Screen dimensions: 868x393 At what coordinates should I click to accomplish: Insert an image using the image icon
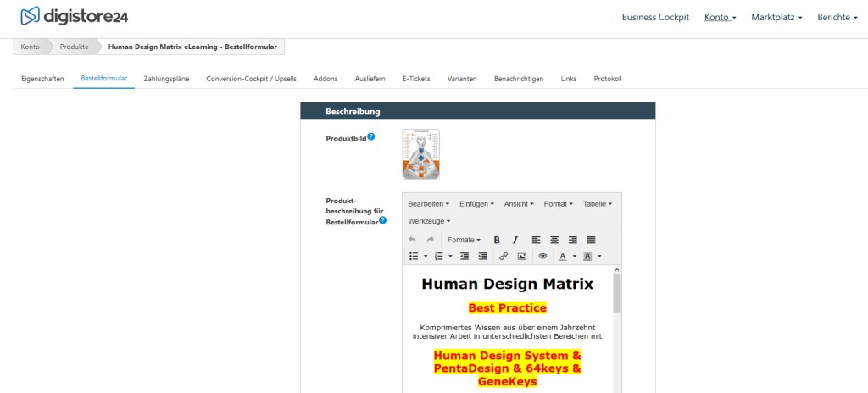click(522, 256)
